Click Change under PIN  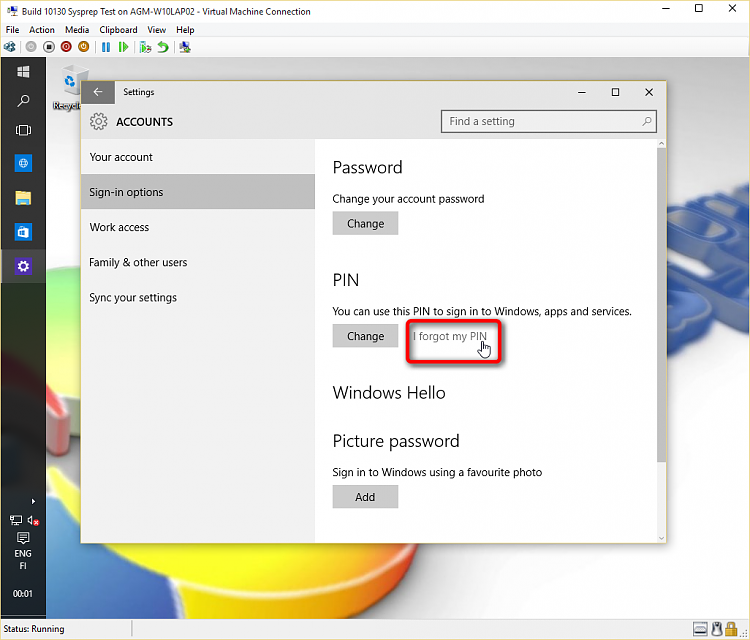[x=365, y=336]
